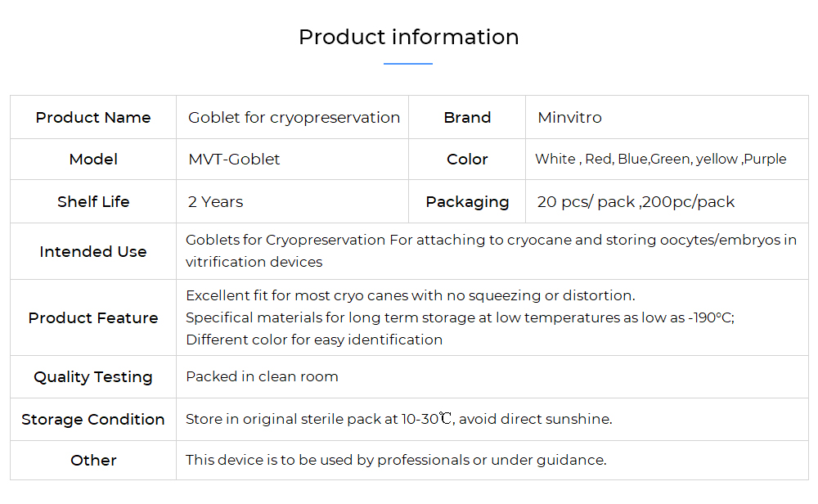The height and width of the screenshot is (504, 818).
Task: Click the Intended Use label
Action: pyautogui.click(x=93, y=251)
